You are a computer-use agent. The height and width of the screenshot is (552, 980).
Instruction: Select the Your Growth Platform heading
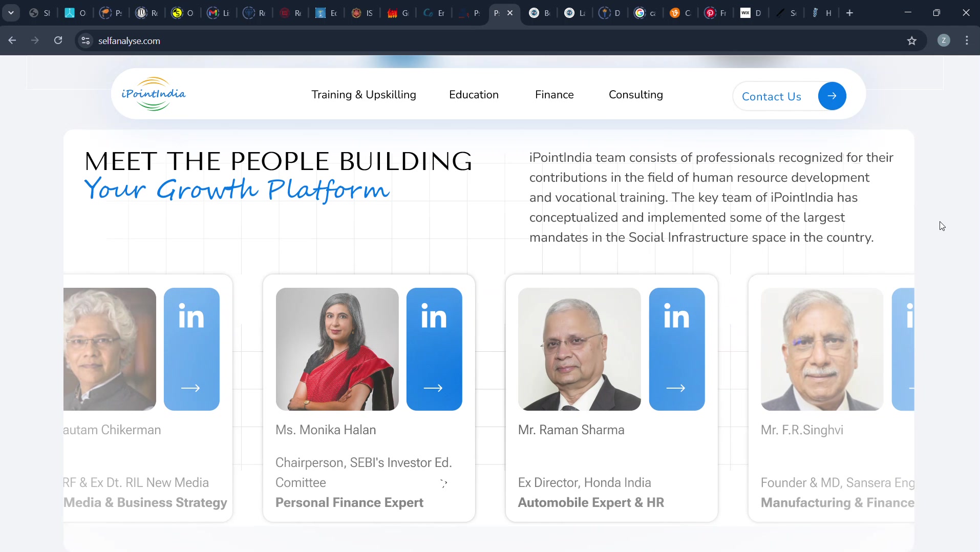[x=237, y=189]
